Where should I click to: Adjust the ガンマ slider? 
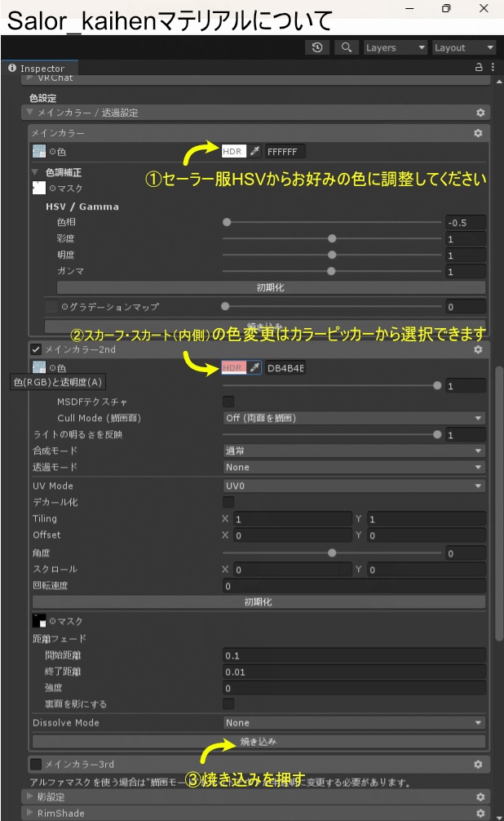pyautogui.click(x=332, y=271)
